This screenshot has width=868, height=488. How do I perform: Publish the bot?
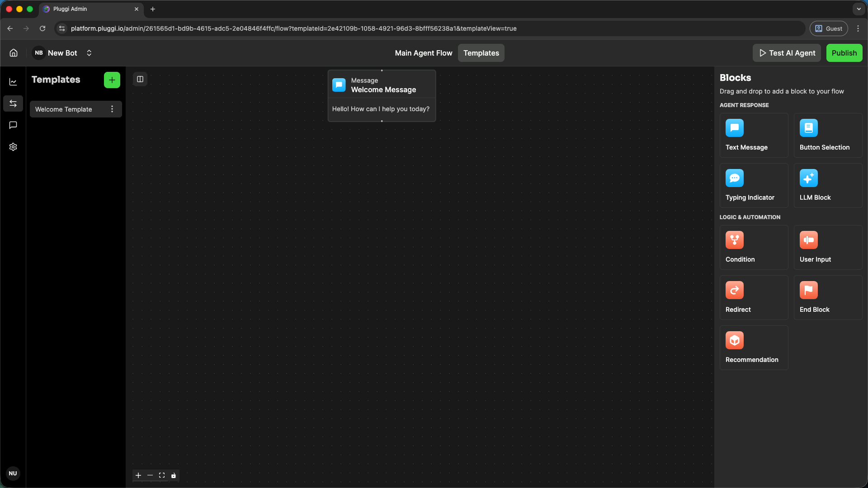click(x=844, y=53)
